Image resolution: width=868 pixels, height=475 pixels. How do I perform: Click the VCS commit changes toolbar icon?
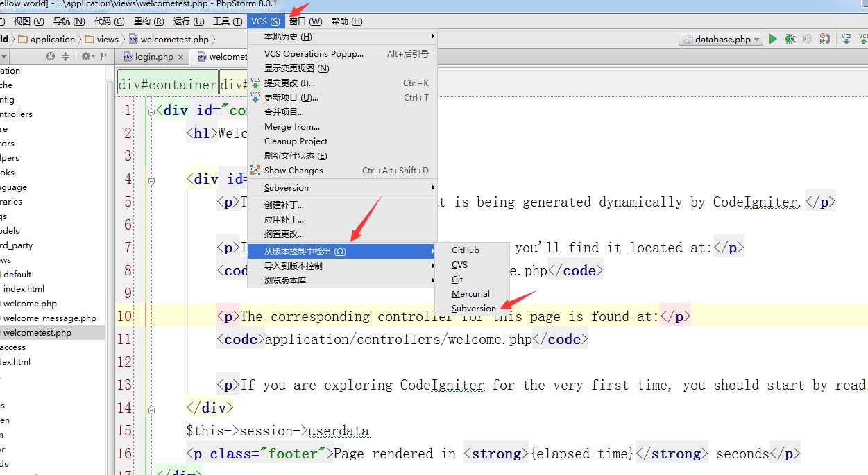coord(862,40)
